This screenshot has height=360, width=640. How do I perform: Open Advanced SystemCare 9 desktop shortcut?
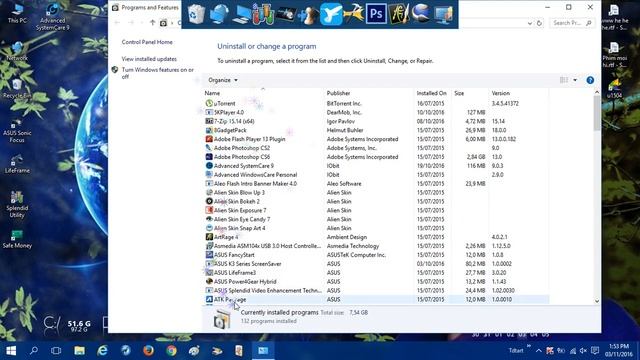tap(52, 17)
